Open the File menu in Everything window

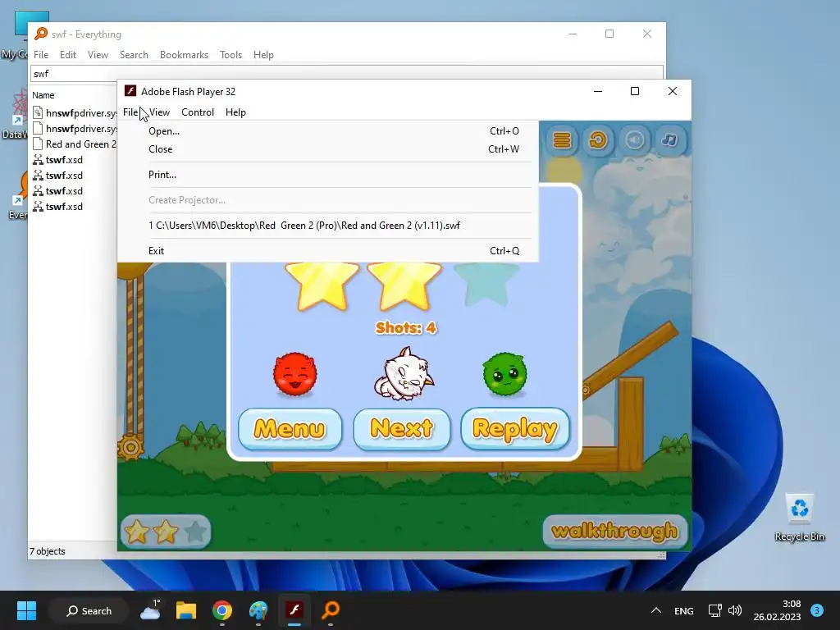click(x=41, y=55)
